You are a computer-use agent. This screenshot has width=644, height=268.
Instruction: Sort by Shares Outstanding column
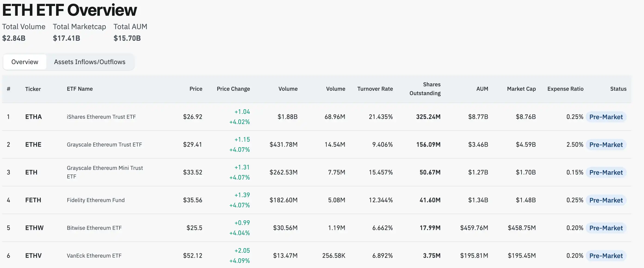click(425, 89)
